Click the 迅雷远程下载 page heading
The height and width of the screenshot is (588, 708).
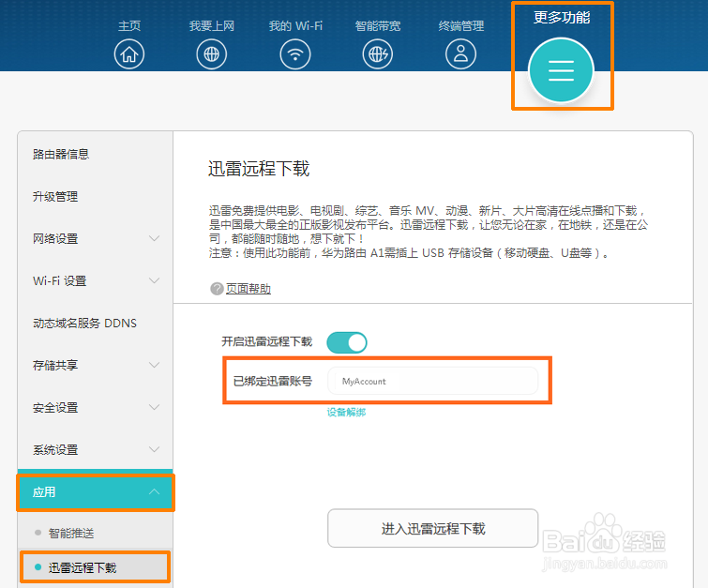[259, 169]
